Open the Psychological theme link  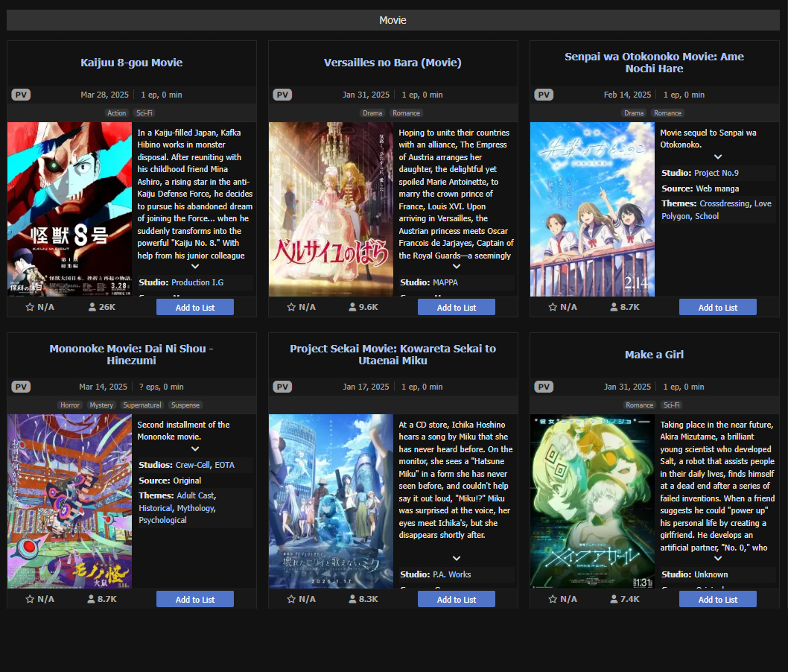162,520
